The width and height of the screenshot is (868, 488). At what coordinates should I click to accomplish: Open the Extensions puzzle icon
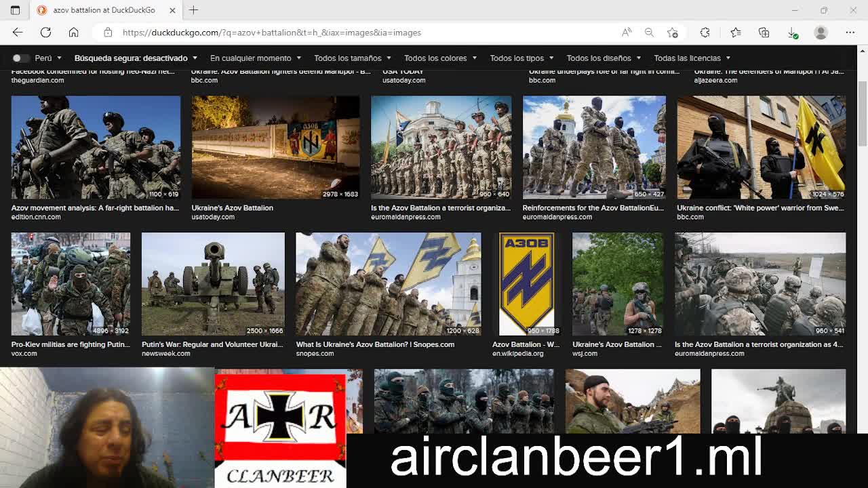705,33
